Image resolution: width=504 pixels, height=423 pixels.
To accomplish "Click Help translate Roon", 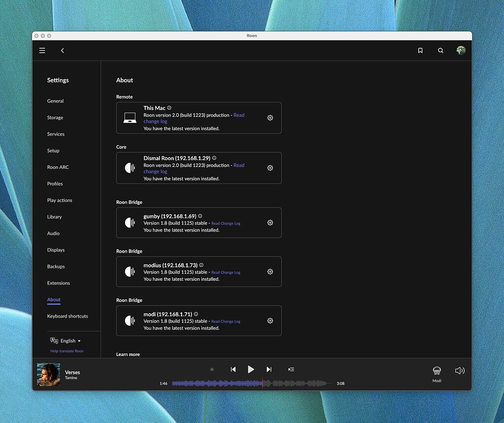I will pos(66,351).
